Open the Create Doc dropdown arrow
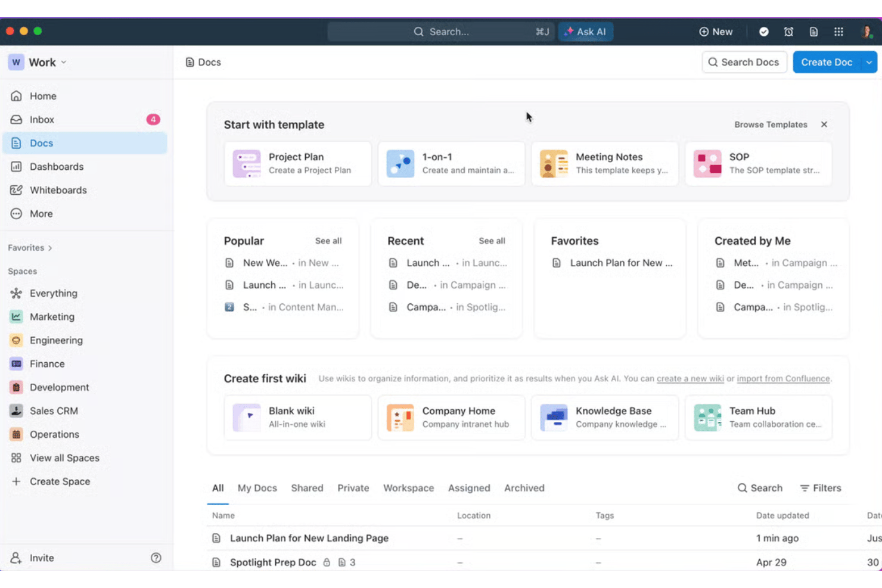 click(869, 63)
